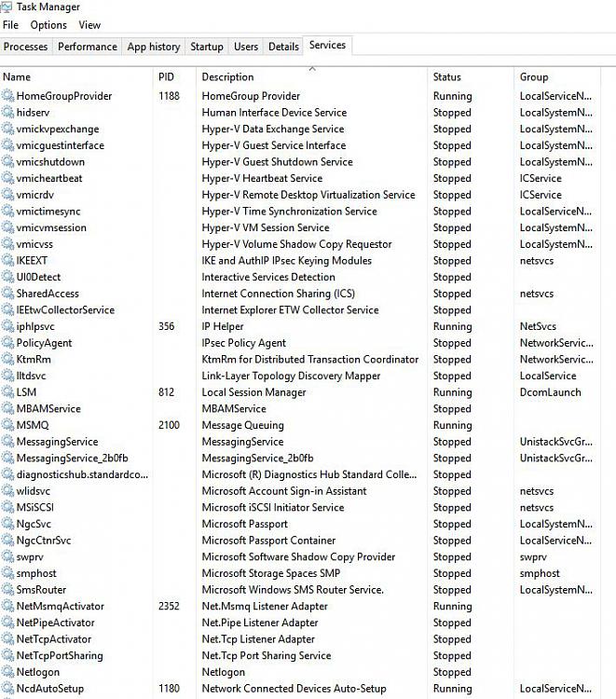The width and height of the screenshot is (616, 699).
Task: Click the Net.Tcp Port Sharing Service description
Action: coord(267,656)
